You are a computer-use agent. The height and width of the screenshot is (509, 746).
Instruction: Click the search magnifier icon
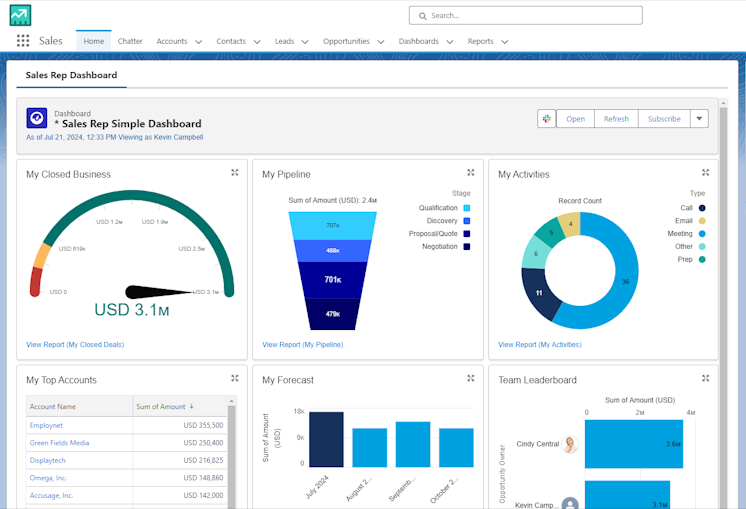tap(422, 16)
